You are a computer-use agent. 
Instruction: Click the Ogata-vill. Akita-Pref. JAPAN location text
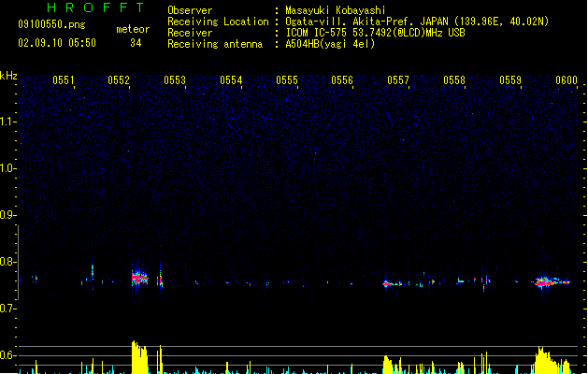(417, 22)
